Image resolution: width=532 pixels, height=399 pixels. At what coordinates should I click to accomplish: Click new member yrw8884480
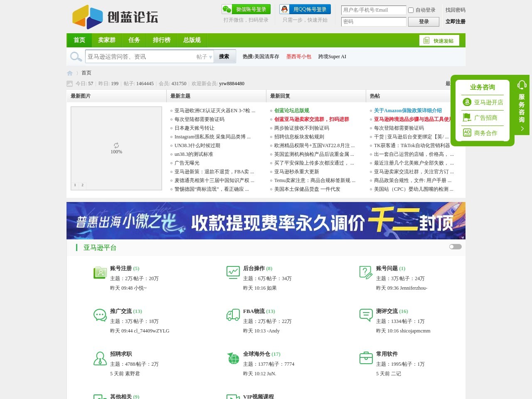coord(232,84)
